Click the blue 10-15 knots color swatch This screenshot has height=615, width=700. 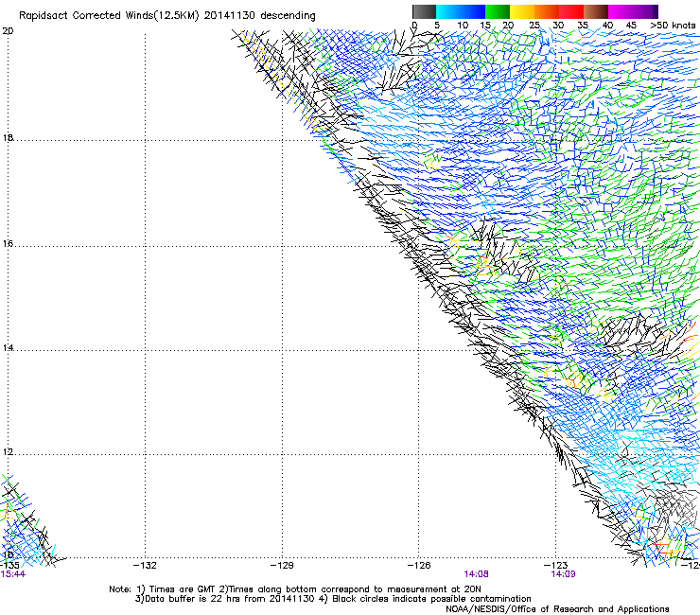click(x=473, y=11)
